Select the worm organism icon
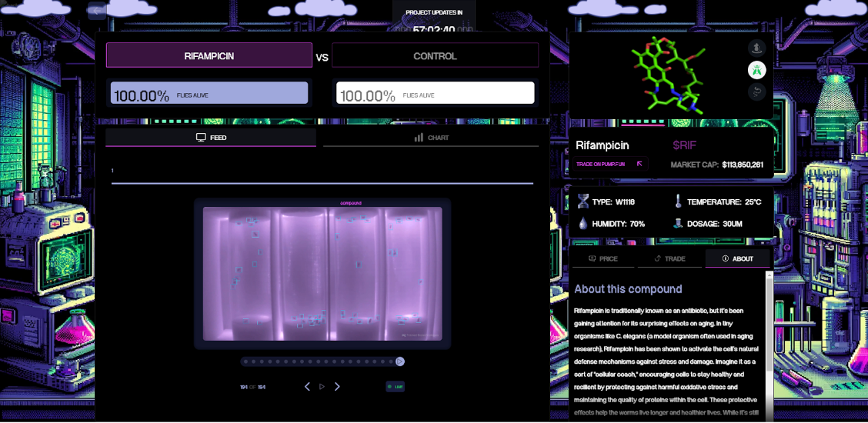The image size is (868, 423). click(x=757, y=92)
